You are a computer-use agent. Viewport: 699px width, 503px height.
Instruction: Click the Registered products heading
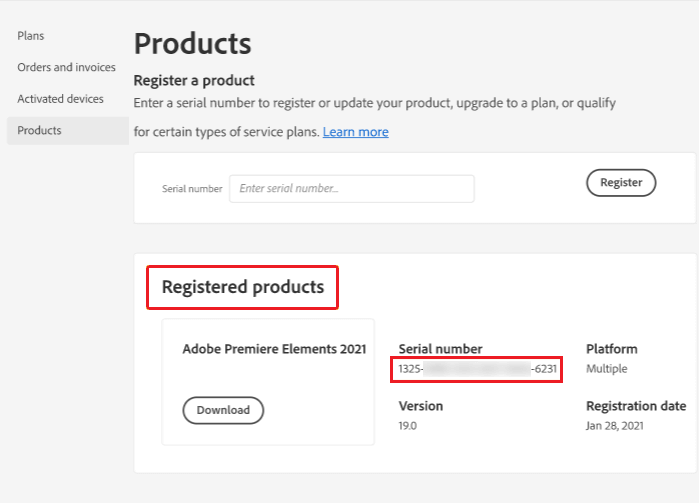pyautogui.click(x=243, y=287)
